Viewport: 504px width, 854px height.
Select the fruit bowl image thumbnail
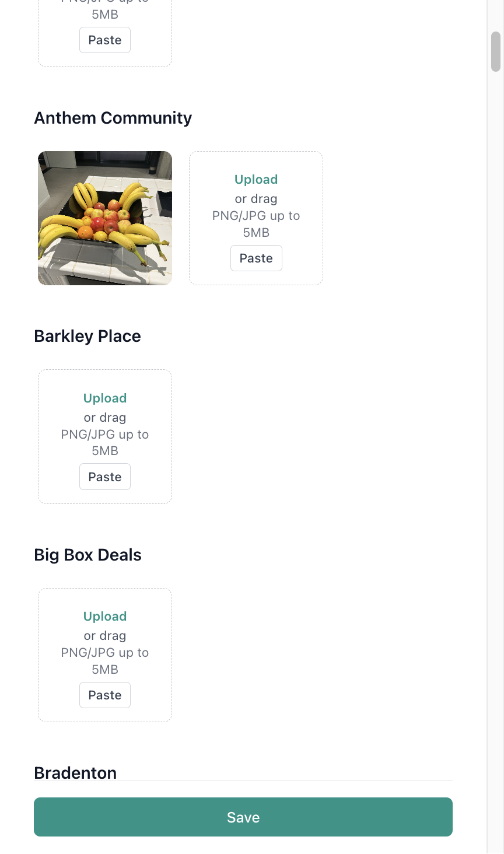pyautogui.click(x=104, y=218)
